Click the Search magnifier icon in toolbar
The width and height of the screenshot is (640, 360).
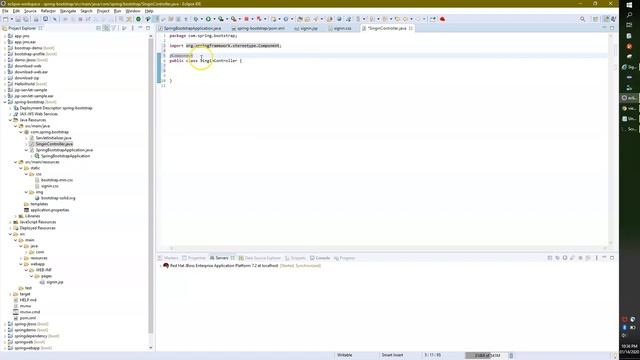pos(582,19)
